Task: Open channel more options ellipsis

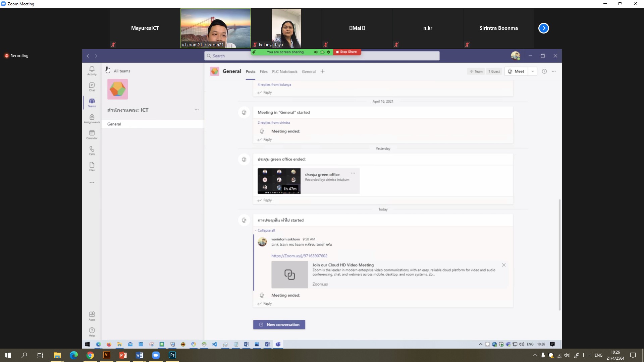Action: (554, 71)
